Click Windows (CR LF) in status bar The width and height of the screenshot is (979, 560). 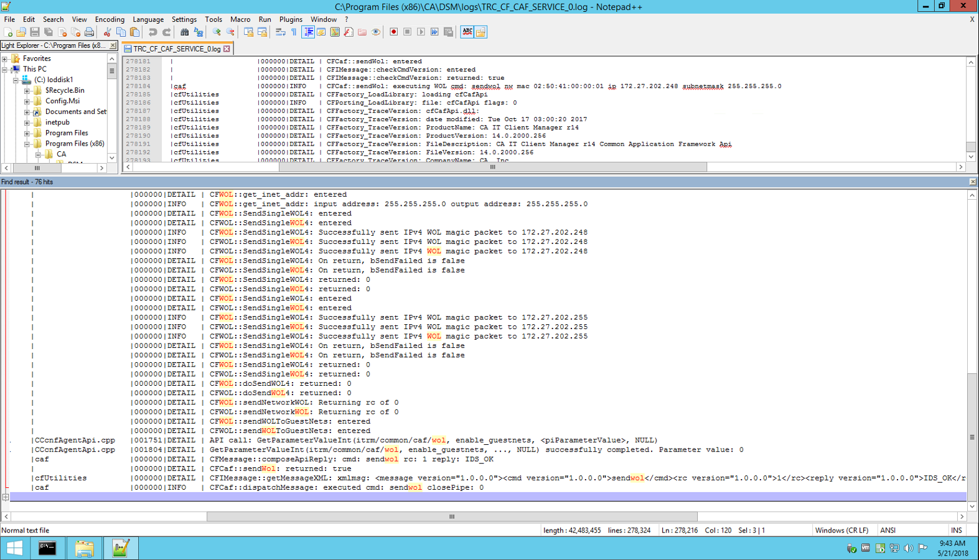[841, 530]
